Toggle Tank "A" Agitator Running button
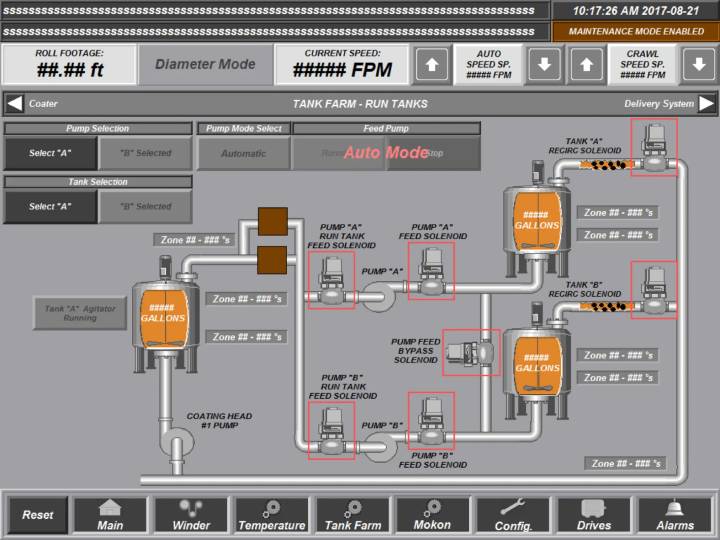Screen dimensions: 720x540 pyautogui.click(x=80, y=313)
